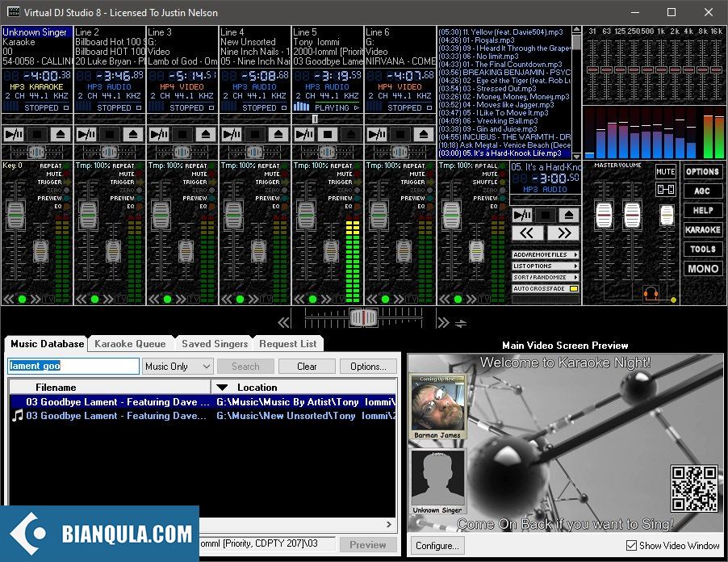Click the crossfader swap arrows icon
The height and width of the screenshot is (562, 728).
click(x=461, y=323)
